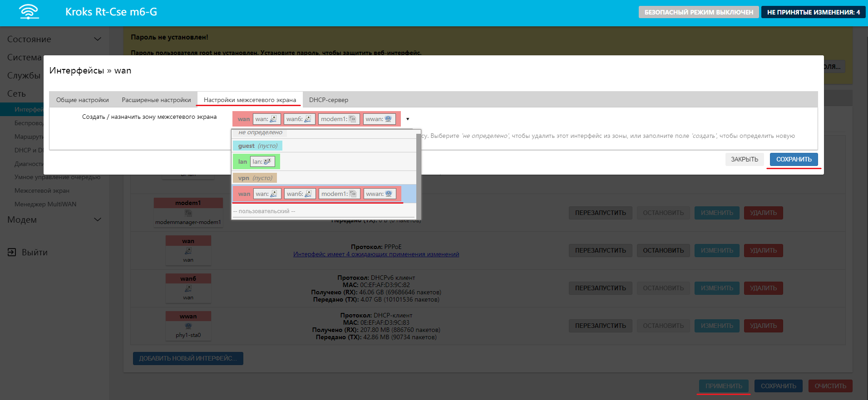Click the lan interface icon in dropdown list

[x=267, y=161]
